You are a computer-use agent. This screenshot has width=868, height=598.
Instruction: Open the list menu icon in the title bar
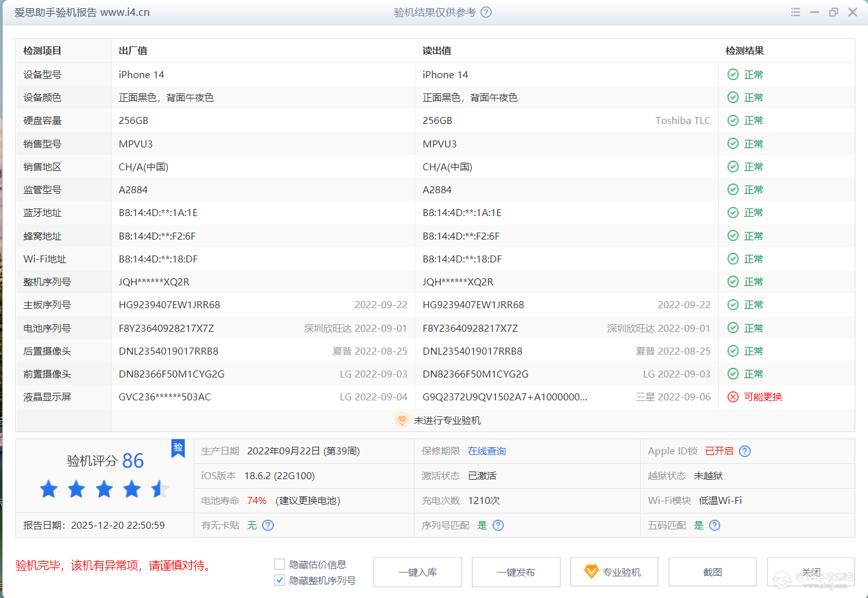point(795,11)
